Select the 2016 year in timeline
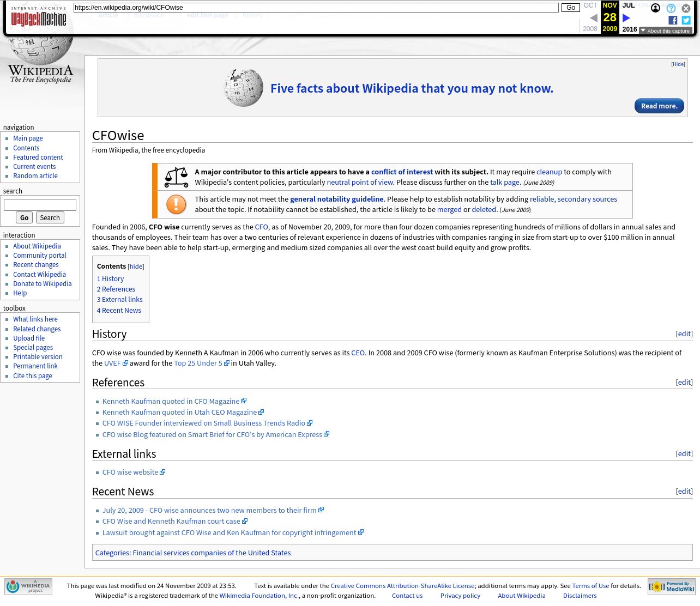This screenshot has height=606, width=700. (630, 29)
